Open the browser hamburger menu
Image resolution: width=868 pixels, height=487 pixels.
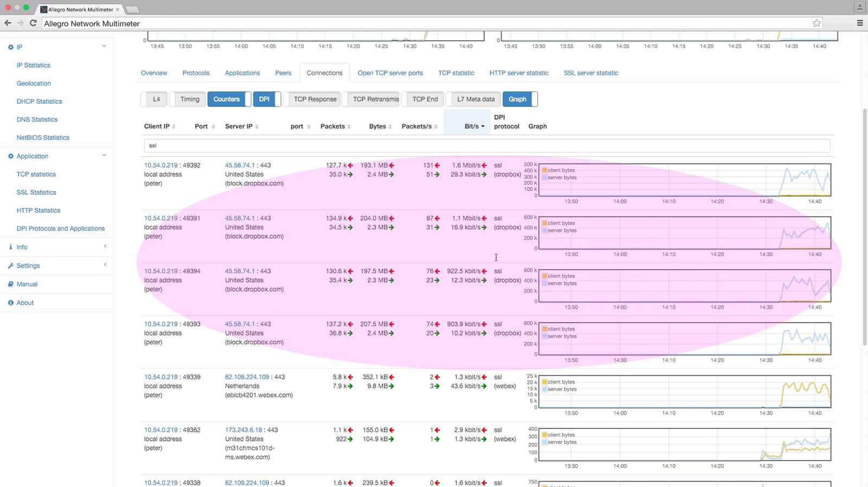(859, 23)
